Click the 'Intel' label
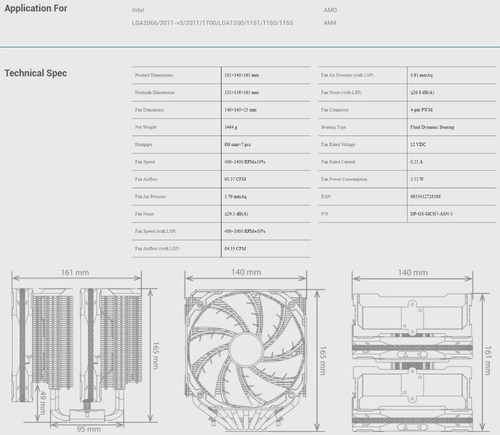Screen dimensions: 500x435 [138, 10]
